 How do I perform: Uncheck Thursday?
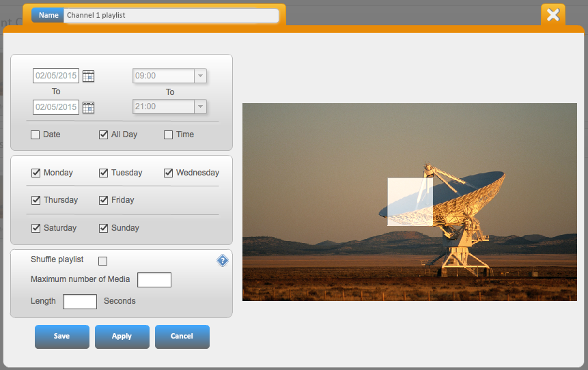[36, 200]
